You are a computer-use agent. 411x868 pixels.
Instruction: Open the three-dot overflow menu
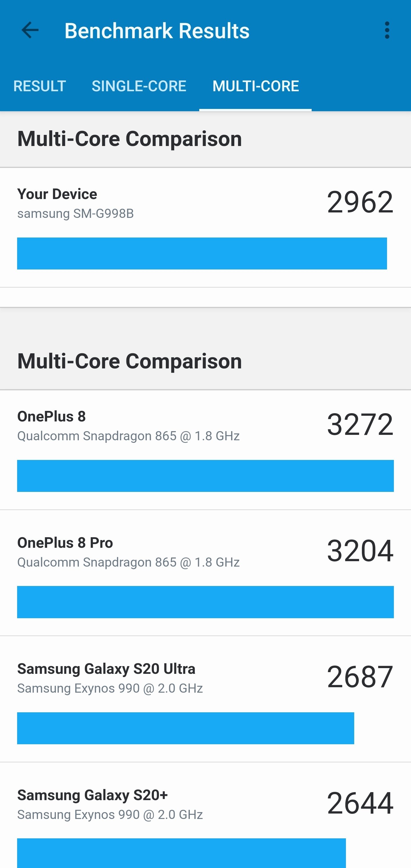point(387,30)
